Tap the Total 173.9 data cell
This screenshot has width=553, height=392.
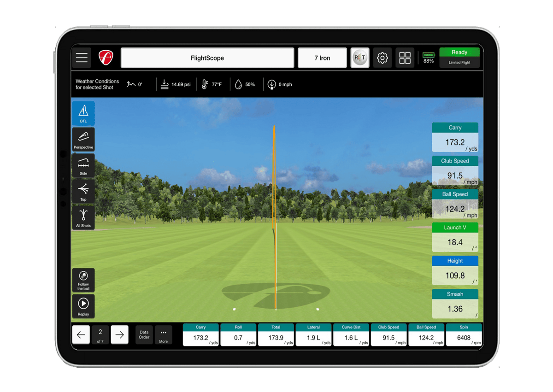pyautogui.click(x=276, y=334)
